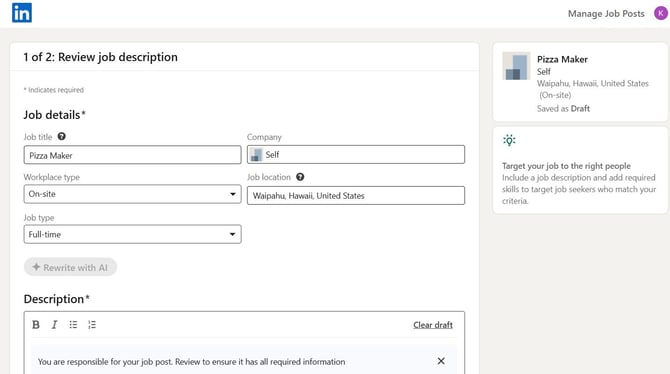Click 'Target your job to the right people' heading
This screenshot has height=374, width=670.
(566, 166)
